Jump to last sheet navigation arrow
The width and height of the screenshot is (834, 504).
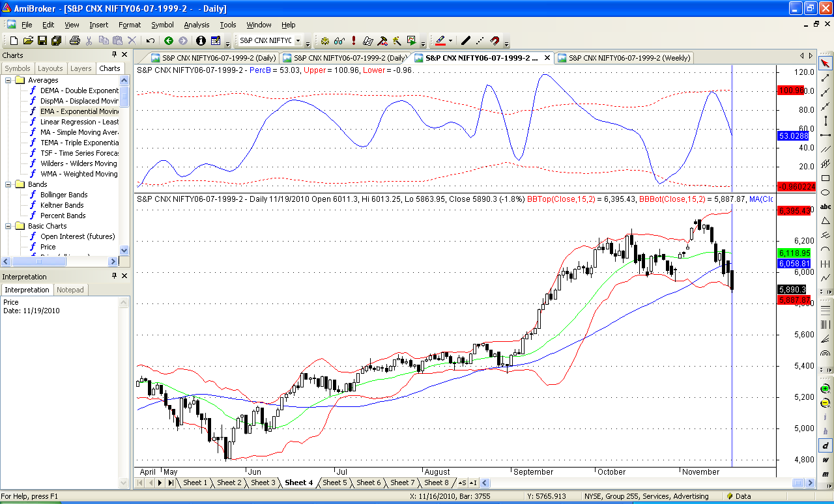click(x=170, y=483)
